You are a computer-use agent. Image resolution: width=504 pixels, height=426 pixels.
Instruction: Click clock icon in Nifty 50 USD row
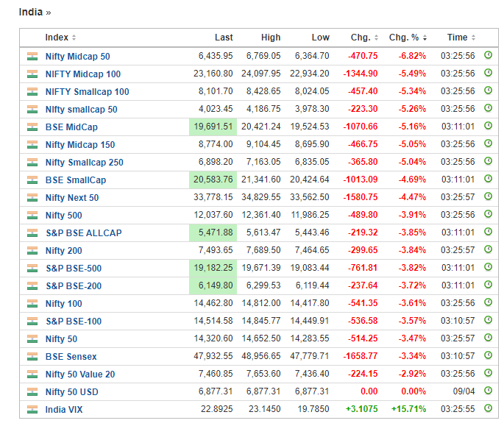[488, 391]
